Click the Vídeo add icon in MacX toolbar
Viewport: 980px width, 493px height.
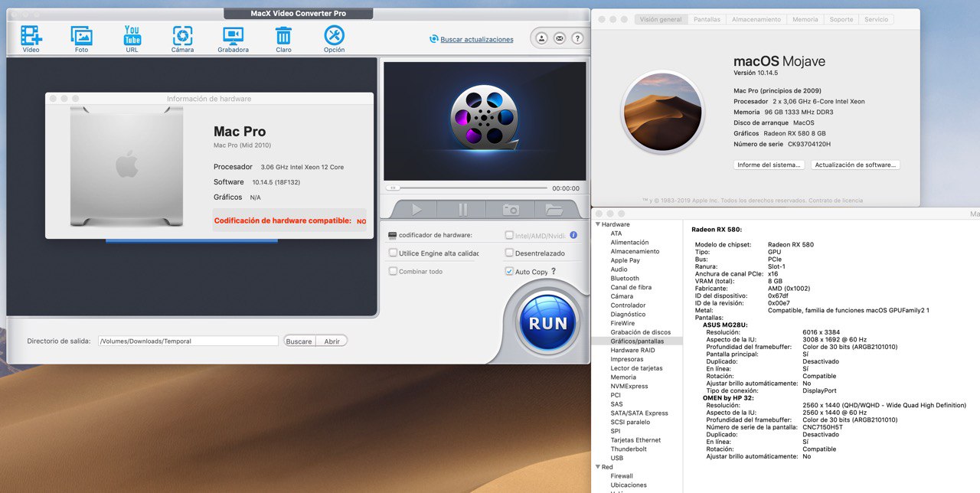click(x=31, y=35)
